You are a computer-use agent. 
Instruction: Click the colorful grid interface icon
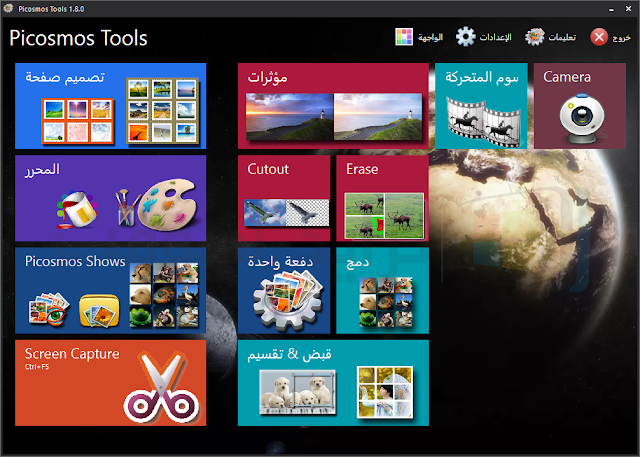[404, 37]
